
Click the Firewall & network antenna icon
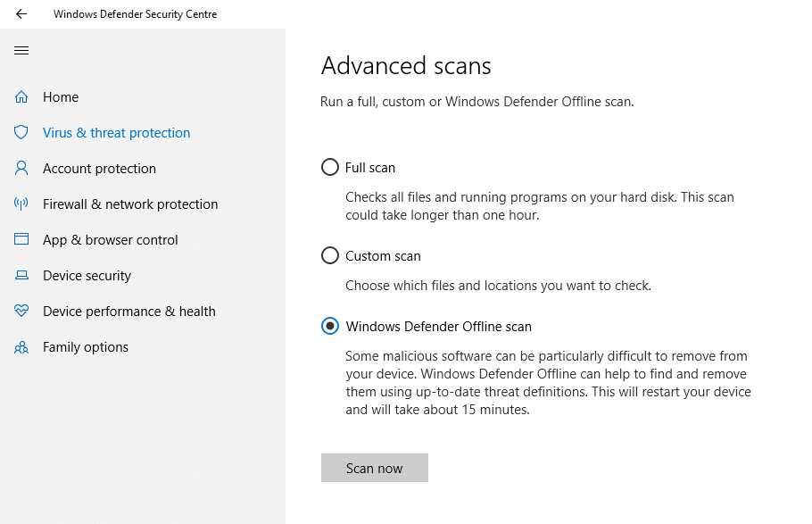click(x=21, y=204)
